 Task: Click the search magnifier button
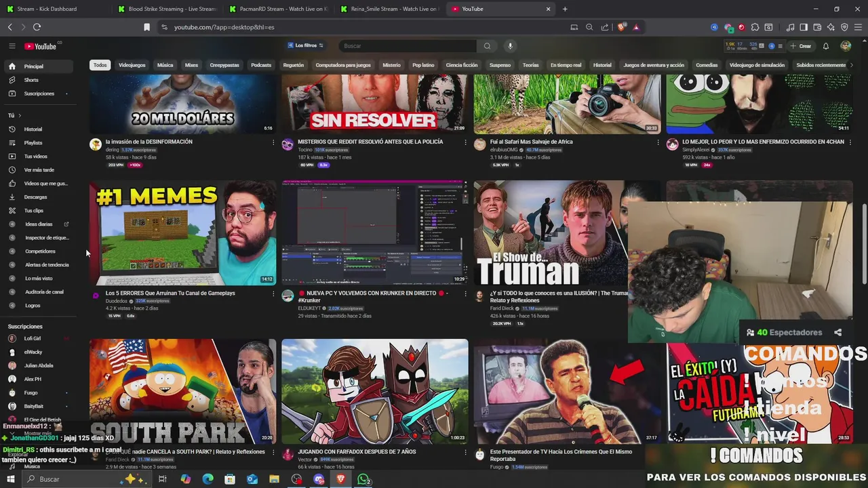point(487,46)
